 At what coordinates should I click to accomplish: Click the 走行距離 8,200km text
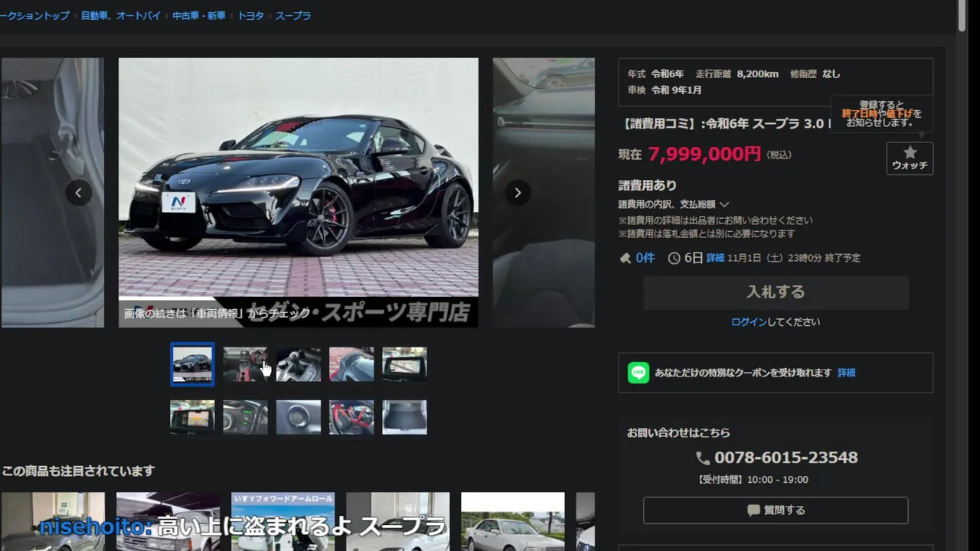(x=737, y=74)
